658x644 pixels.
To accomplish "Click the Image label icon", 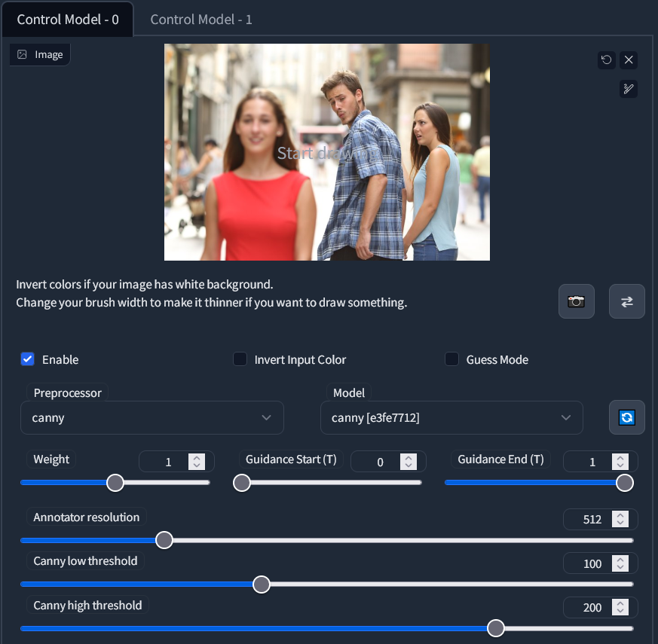I will 23,55.
